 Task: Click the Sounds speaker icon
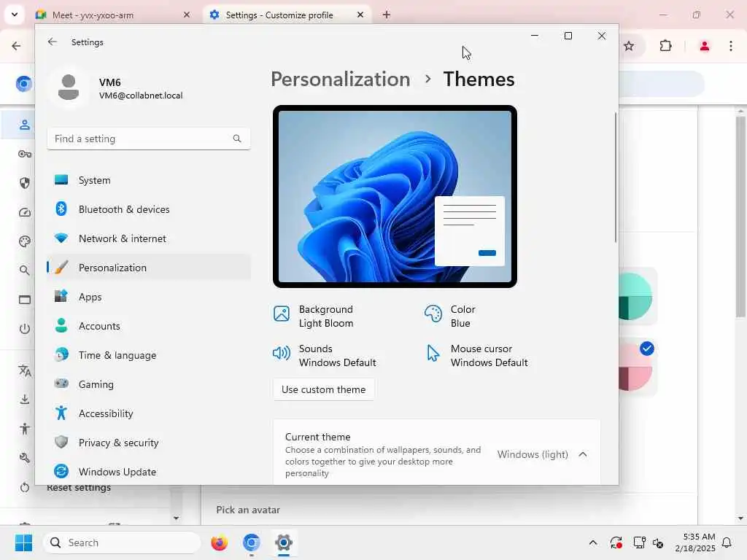point(281,353)
